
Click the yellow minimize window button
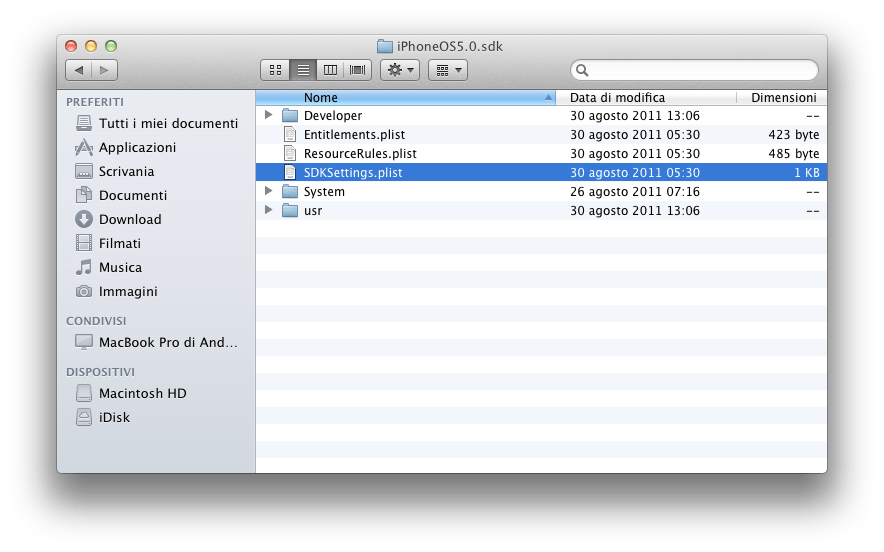[x=91, y=46]
